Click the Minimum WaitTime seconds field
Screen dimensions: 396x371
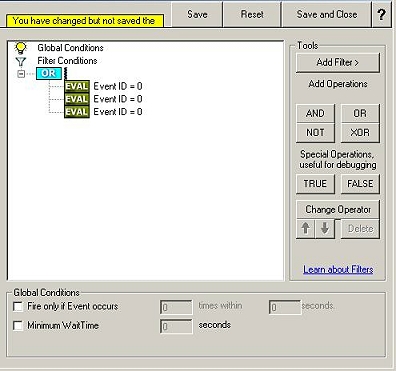click(x=176, y=326)
